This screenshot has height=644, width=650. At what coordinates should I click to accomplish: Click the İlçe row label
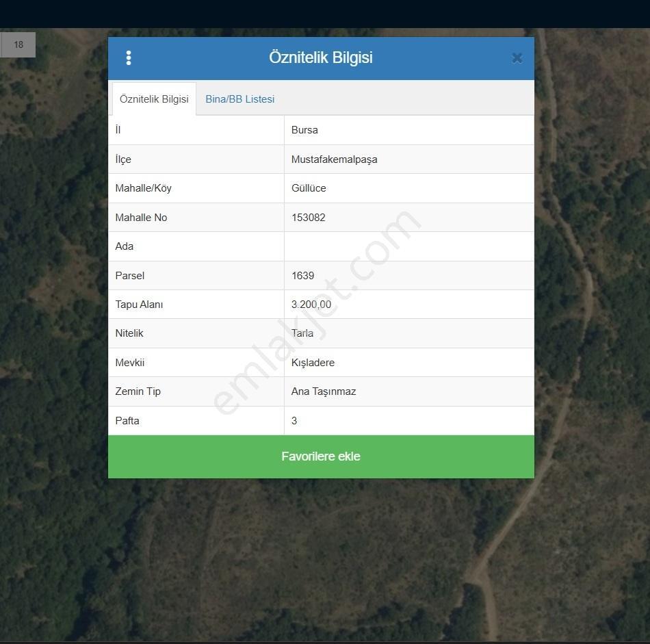123,159
